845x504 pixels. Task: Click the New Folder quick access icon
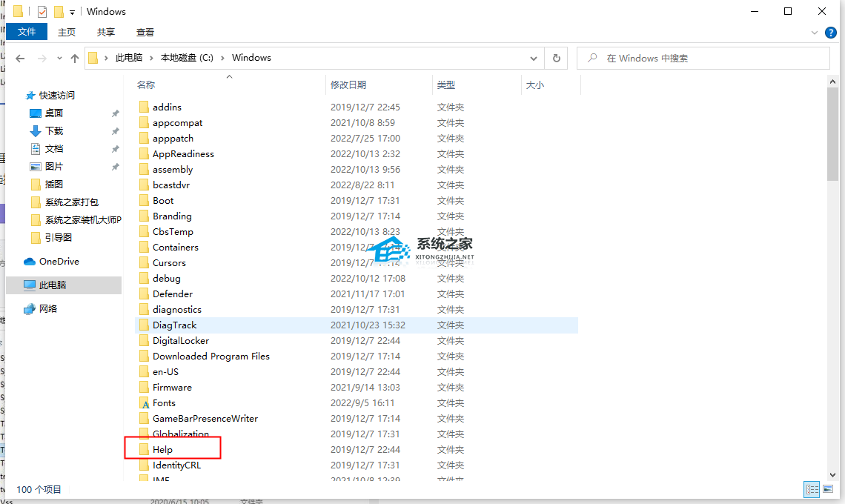tap(59, 11)
